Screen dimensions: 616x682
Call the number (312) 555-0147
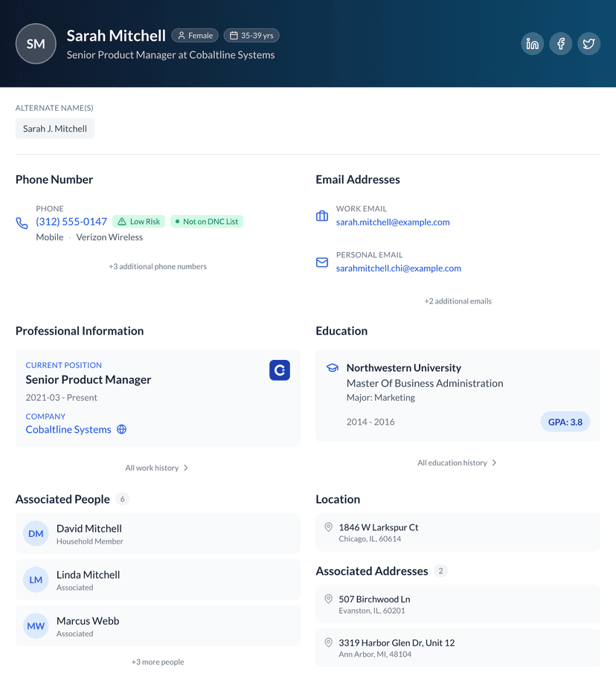click(x=71, y=222)
